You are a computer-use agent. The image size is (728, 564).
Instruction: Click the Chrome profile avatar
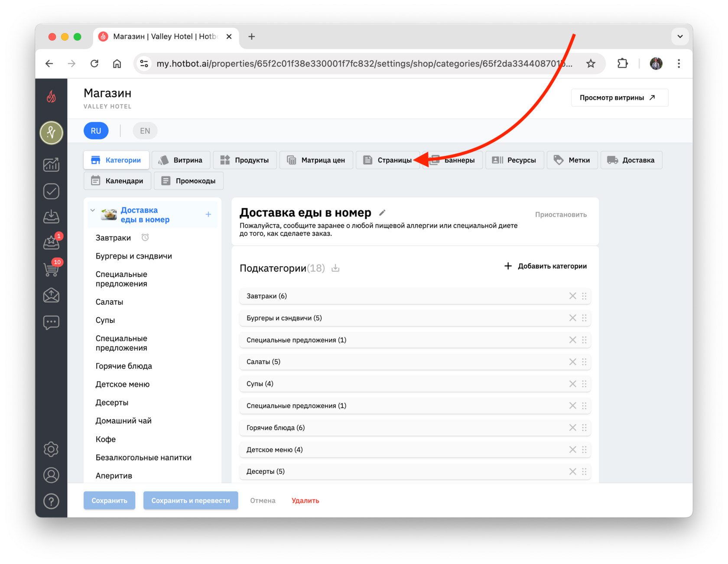click(656, 64)
